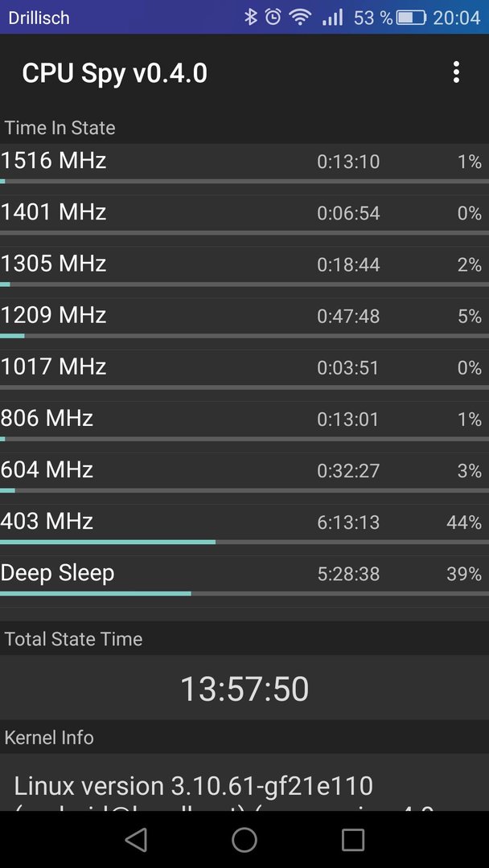Tap the alarm clock status icon

(x=273, y=17)
